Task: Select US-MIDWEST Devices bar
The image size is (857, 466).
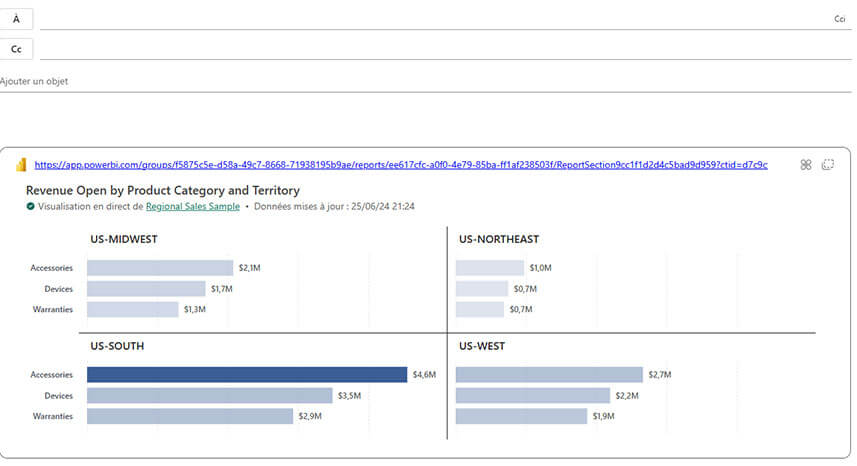Action: [146, 288]
